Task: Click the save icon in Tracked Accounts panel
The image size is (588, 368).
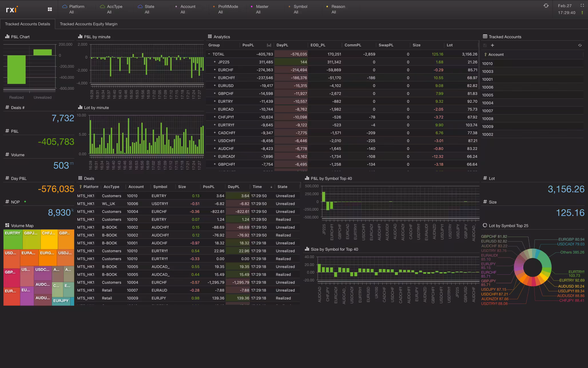Action: click(485, 45)
